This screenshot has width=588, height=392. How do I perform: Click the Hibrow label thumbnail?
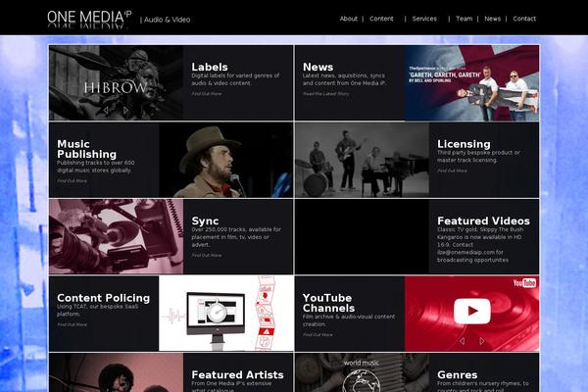(117, 83)
